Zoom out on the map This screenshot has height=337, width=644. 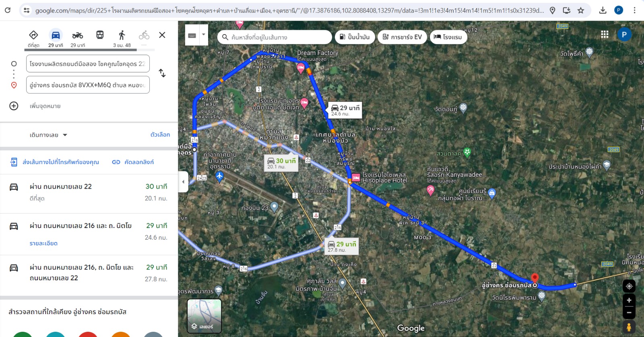click(x=629, y=312)
